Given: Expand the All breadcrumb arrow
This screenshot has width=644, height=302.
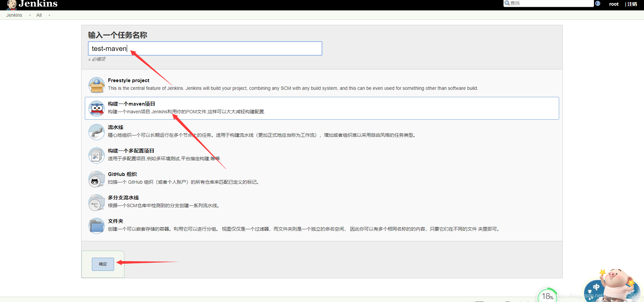Looking at the screenshot, I should point(49,15).
